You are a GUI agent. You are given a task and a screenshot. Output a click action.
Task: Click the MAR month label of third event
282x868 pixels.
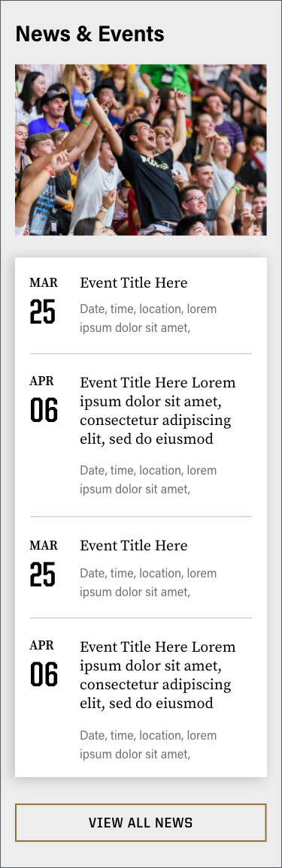tap(43, 546)
